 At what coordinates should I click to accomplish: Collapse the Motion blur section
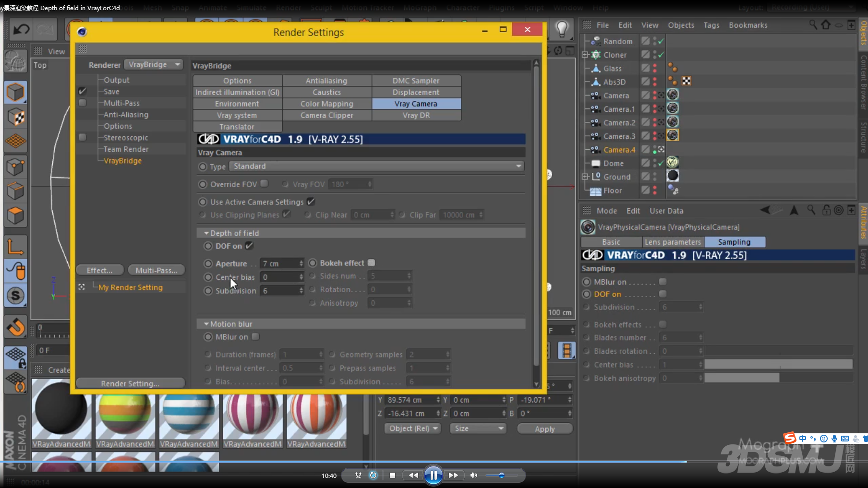[206, 323]
